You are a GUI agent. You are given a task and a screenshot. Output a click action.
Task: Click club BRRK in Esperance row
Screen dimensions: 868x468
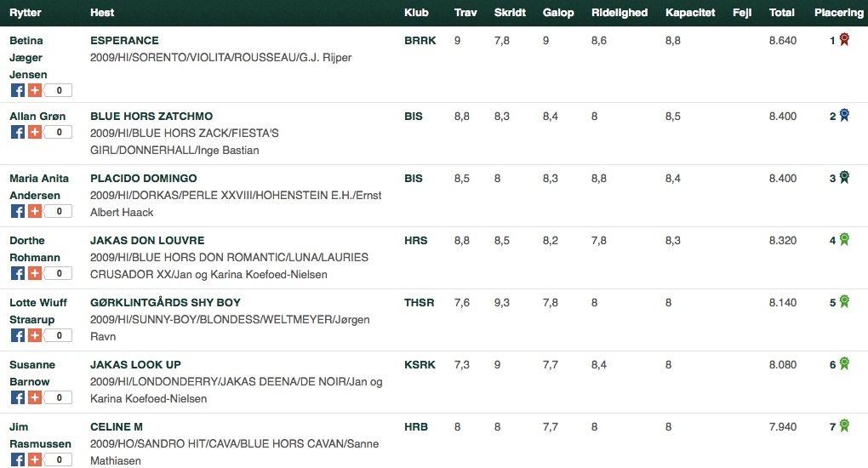coord(420,40)
